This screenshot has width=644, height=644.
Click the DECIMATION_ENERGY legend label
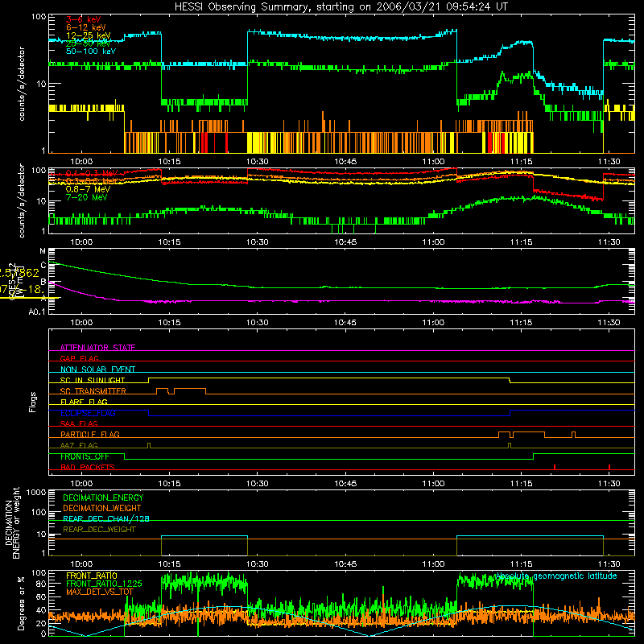pos(103,497)
